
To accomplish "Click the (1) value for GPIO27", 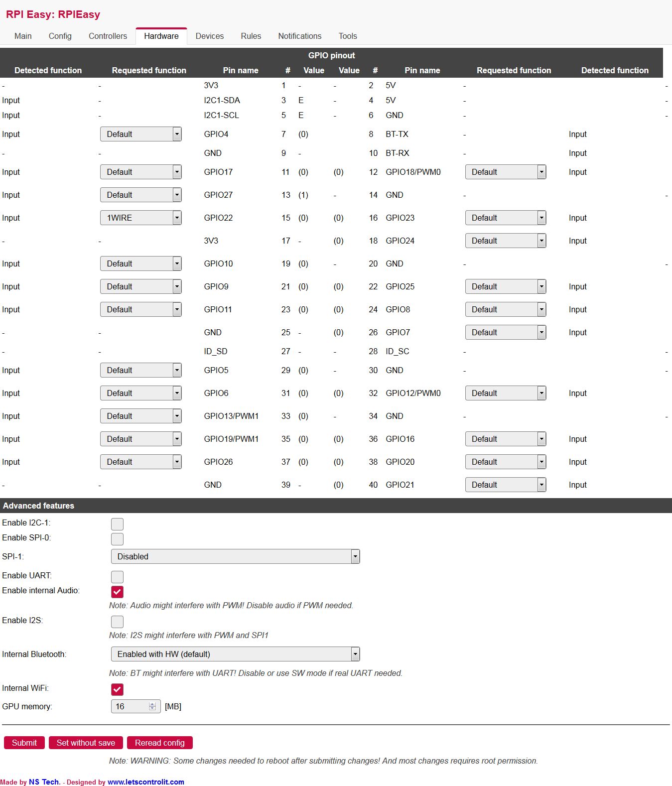I will [x=303, y=195].
